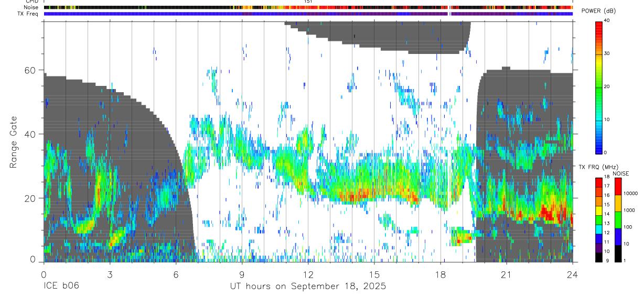Click the blue segment of the NOISE scale
644x297 pixels.
click(x=618, y=237)
